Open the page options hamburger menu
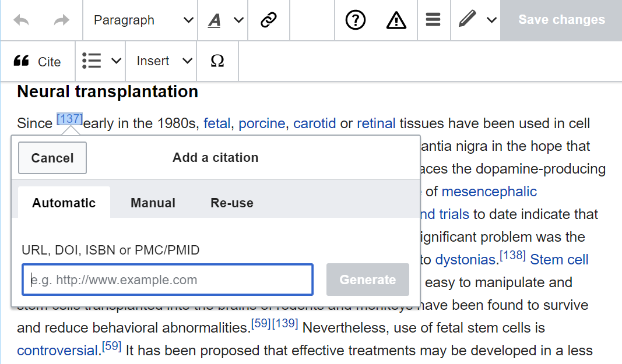The width and height of the screenshot is (622, 364). pos(433,20)
